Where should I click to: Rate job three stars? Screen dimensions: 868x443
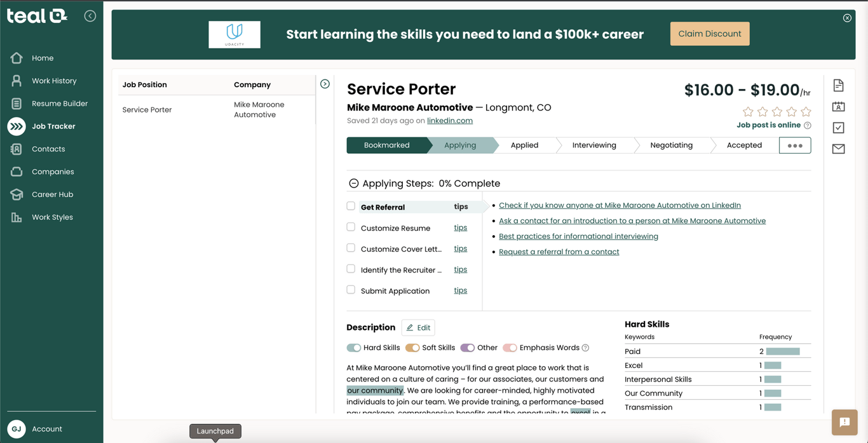click(x=777, y=112)
